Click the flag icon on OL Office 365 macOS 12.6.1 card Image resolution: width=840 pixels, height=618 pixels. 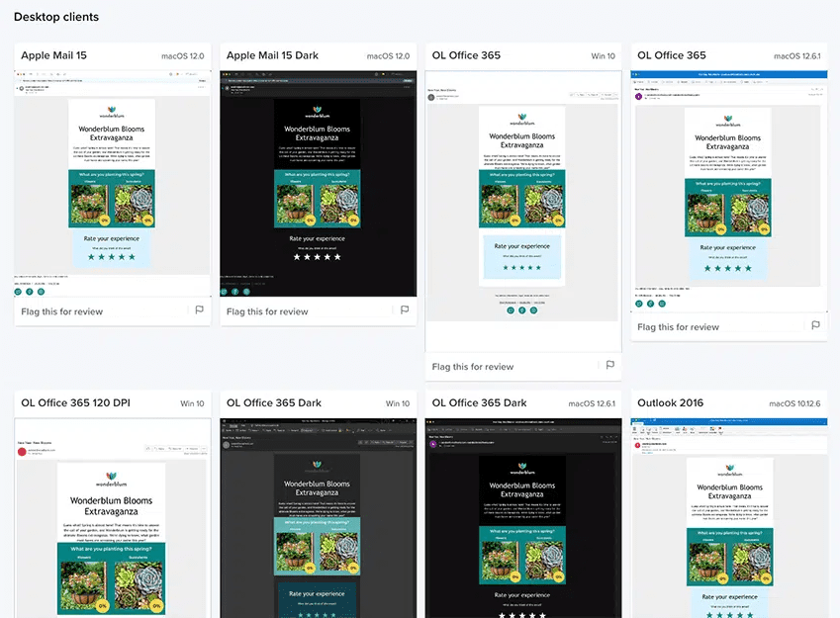pos(815,326)
